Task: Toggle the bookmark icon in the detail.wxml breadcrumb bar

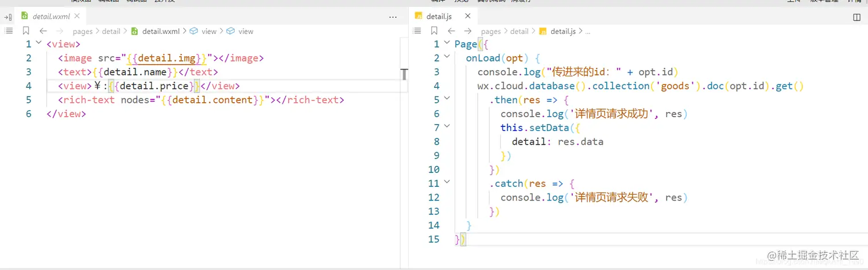Action: click(x=26, y=31)
